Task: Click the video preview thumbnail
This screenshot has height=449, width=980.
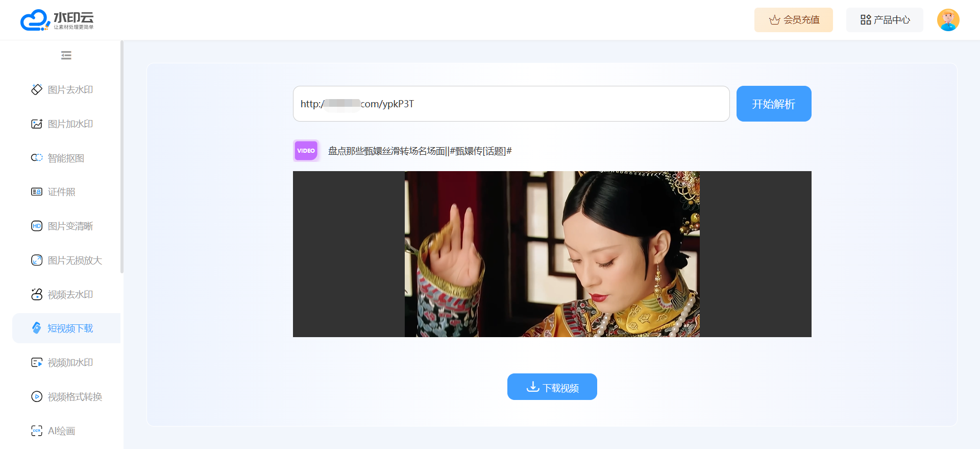Action: pos(552,254)
